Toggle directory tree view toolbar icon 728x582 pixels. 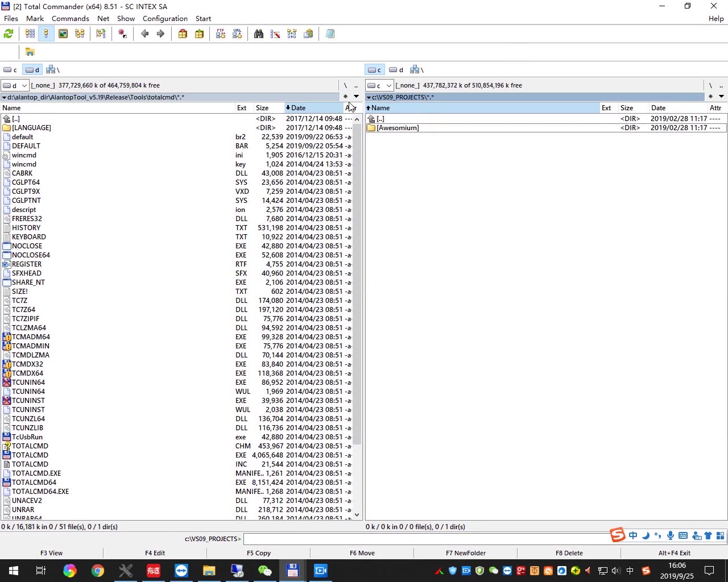coord(80,34)
